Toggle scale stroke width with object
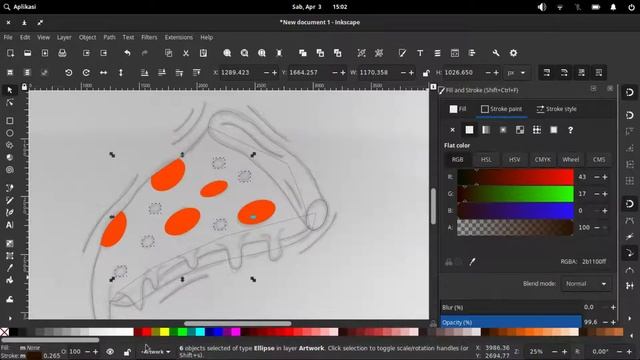 [x=547, y=73]
